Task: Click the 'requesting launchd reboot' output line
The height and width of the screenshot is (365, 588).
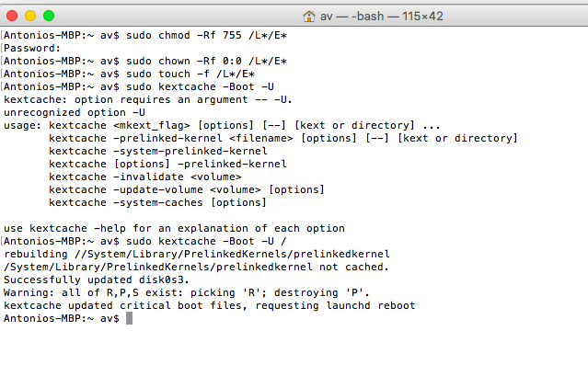Action: coord(209,305)
